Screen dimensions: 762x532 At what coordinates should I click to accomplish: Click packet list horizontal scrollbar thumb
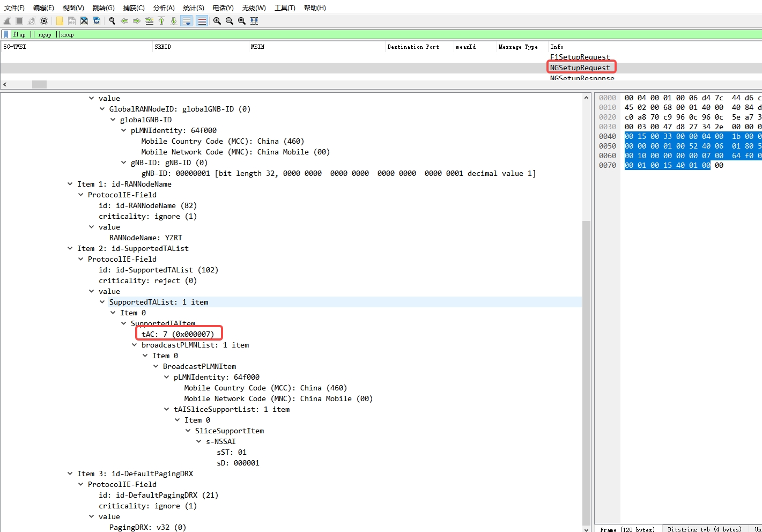(39, 84)
